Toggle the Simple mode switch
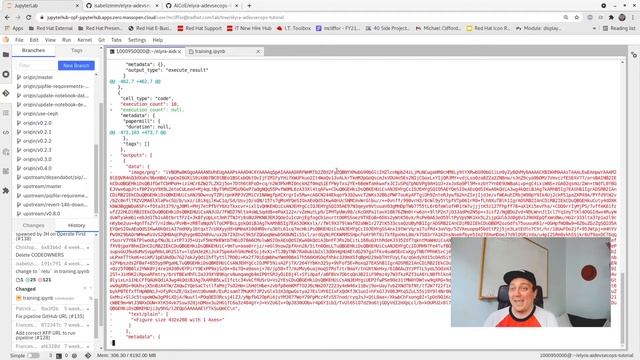Screen dimensions: 640x360 pos(33,356)
